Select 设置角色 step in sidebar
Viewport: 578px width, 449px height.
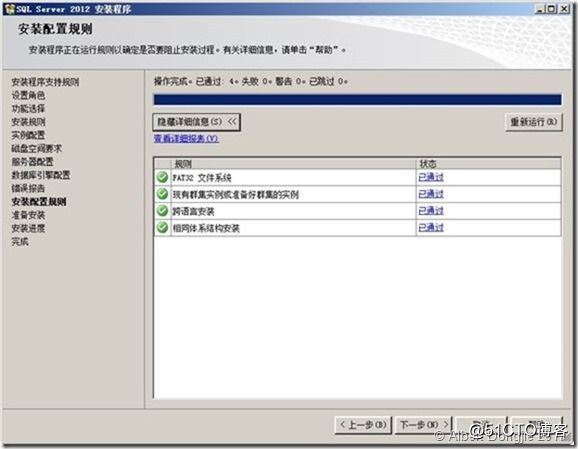[28, 95]
